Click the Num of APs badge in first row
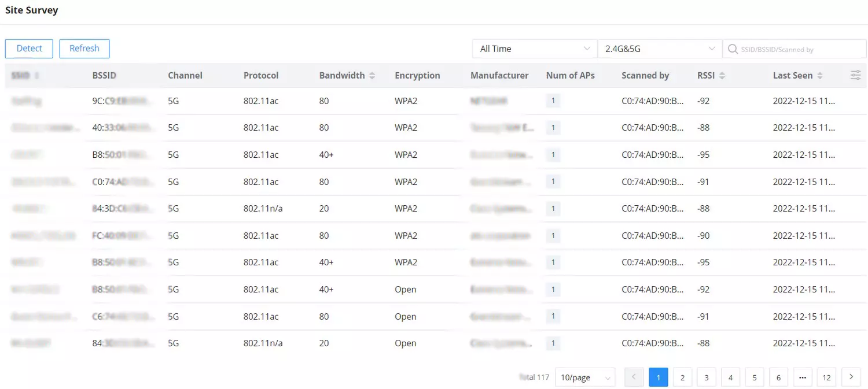Screen dimensions: 868x389 553,101
